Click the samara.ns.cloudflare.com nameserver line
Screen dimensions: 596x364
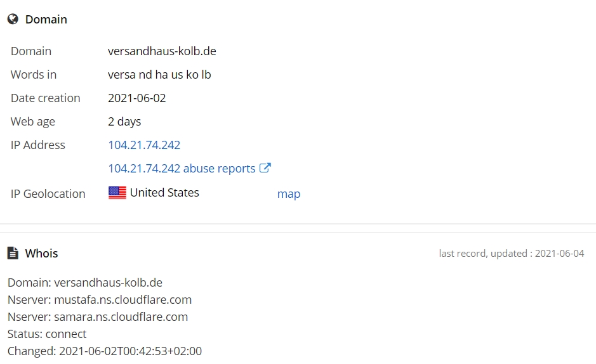click(x=98, y=317)
